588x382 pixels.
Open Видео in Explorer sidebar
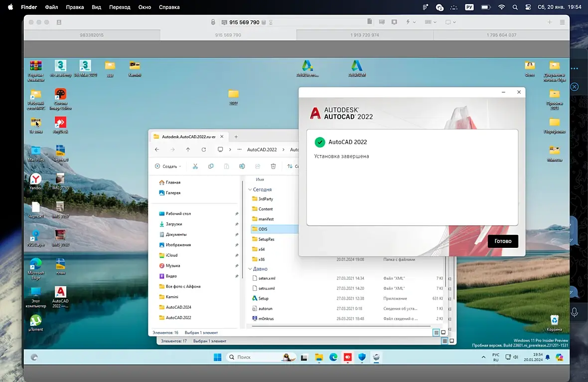(168, 276)
